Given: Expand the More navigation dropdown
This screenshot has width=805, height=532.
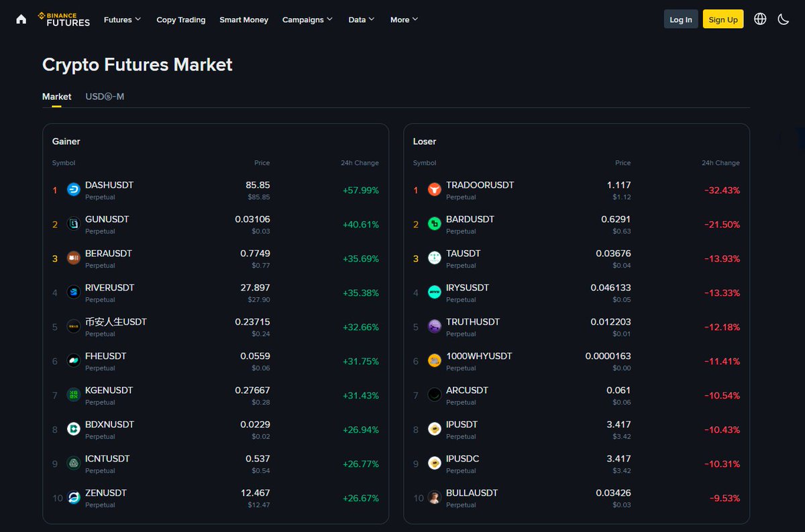Looking at the screenshot, I should click(x=403, y=19).
